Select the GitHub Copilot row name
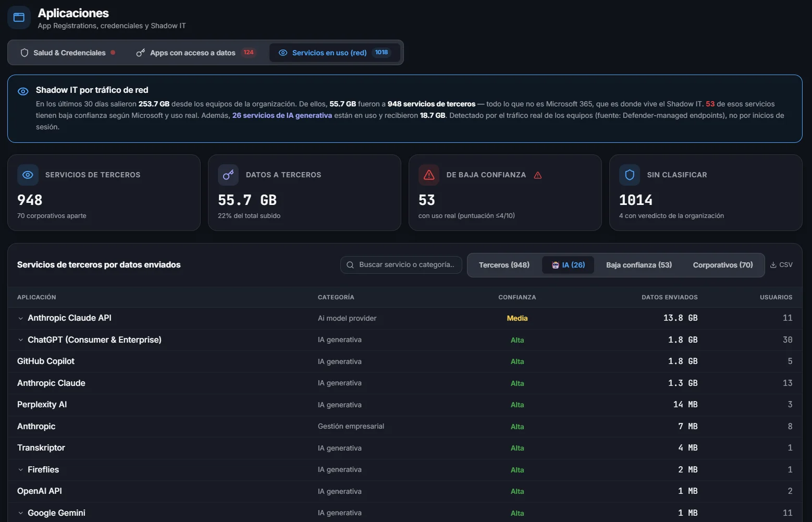 pyautogui.click(x=46, y=361)
